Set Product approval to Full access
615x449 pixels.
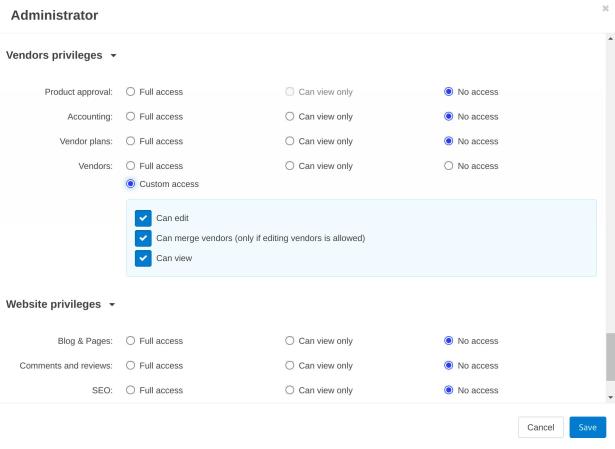click(131, 92)
